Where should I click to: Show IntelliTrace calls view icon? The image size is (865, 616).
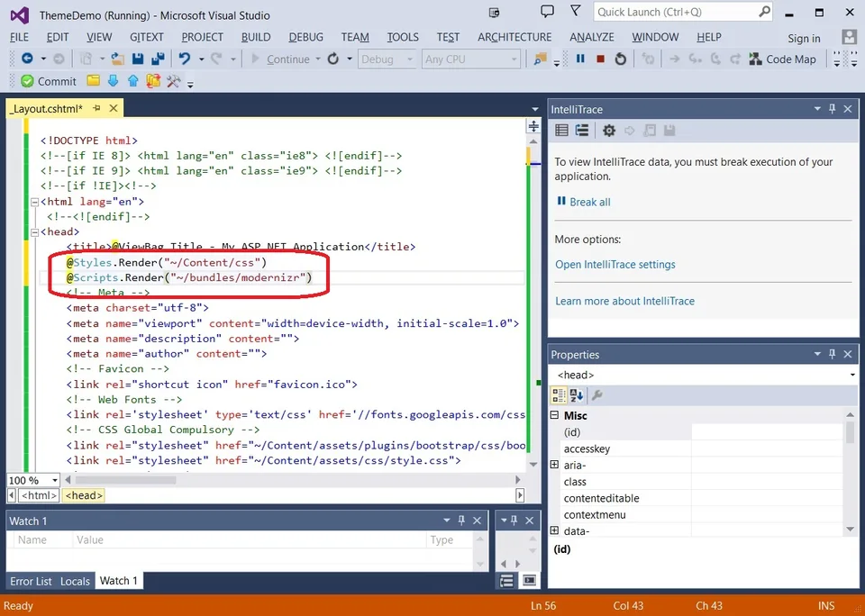click(582, 131)
